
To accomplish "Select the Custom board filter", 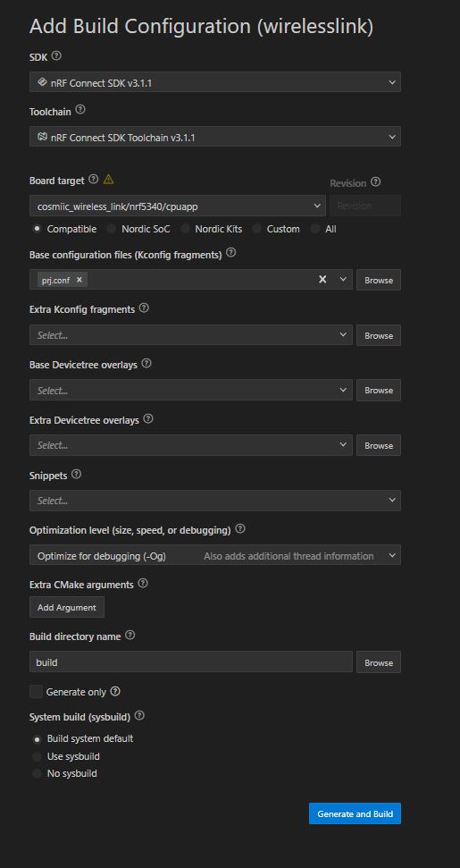I will (257, 229).
